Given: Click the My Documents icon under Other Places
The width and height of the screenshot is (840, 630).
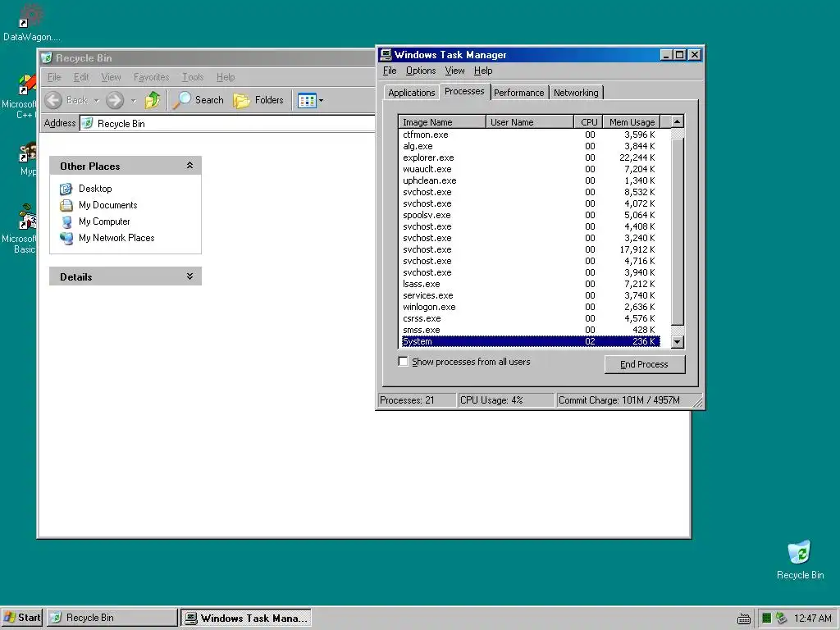Looking at the screenshot, I should click(66, 205).
